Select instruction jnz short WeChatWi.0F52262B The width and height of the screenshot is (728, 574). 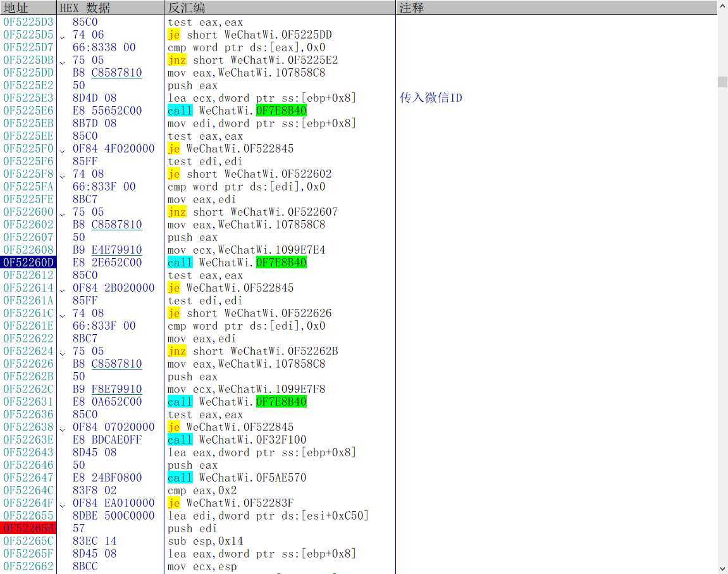click(252, 351)
